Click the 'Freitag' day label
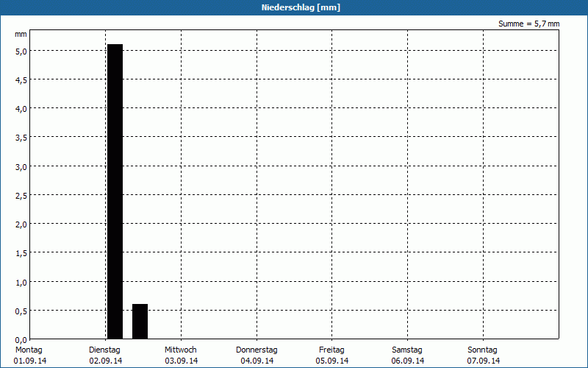588x368 pixels. point(332,350)
